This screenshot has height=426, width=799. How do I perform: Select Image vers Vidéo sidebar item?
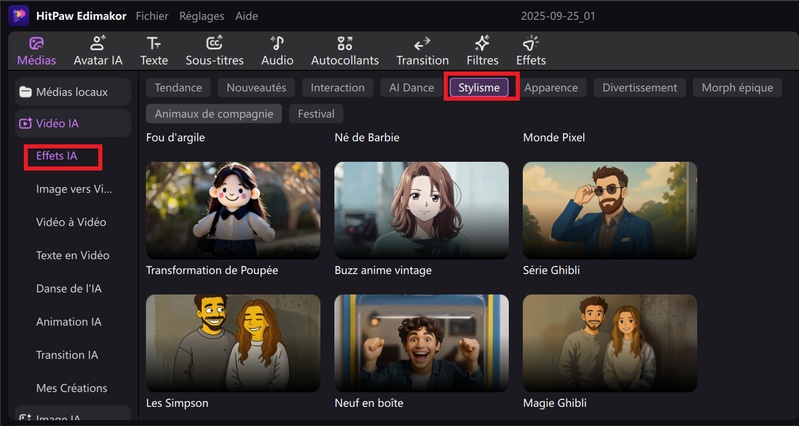74,189
